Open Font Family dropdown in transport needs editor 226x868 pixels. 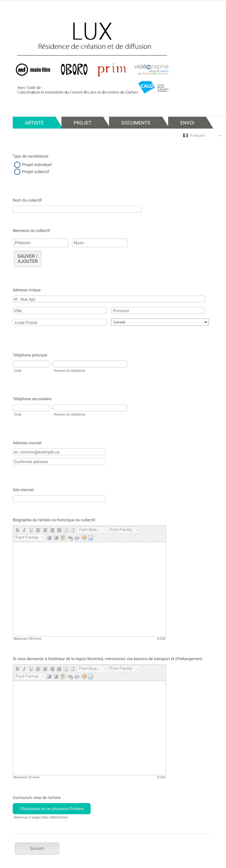coord(124,669)
